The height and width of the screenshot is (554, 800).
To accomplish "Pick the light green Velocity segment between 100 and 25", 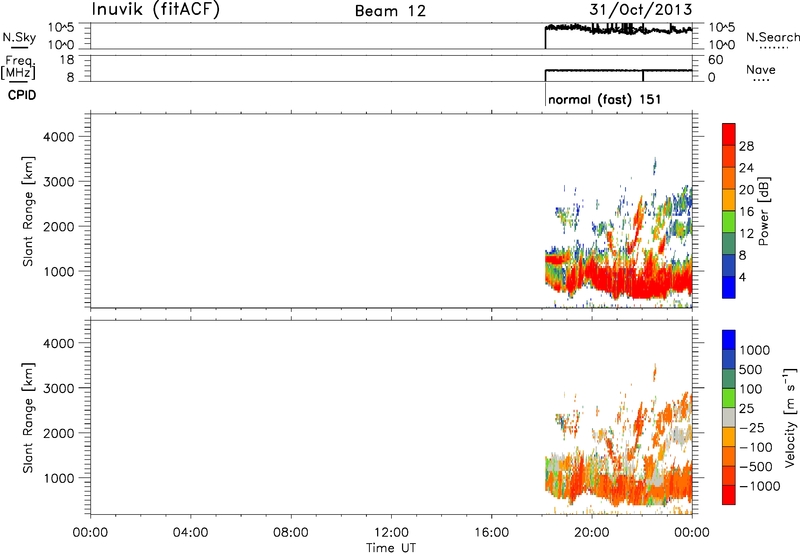I will tap(729, 398).
